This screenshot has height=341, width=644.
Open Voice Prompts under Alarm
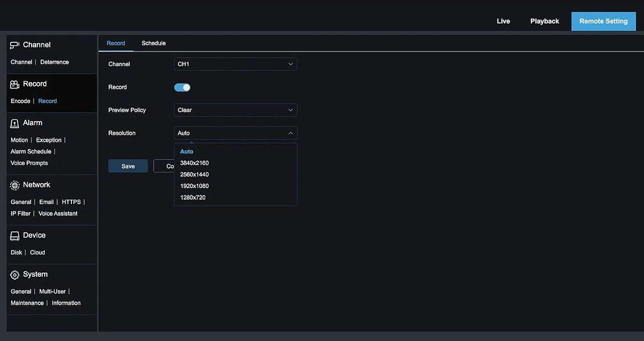click(29, 163)
